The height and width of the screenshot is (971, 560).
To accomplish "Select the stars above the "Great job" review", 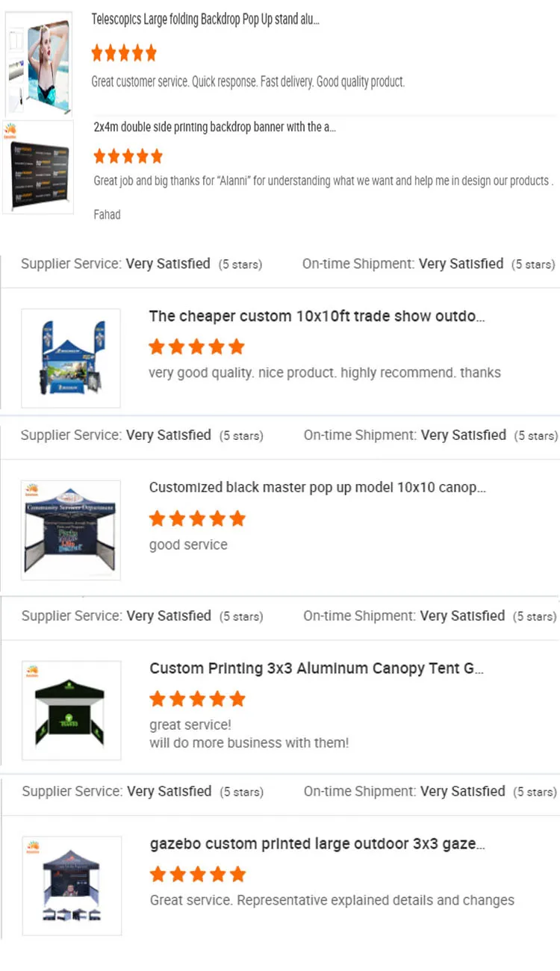I will tap(128, 156).
